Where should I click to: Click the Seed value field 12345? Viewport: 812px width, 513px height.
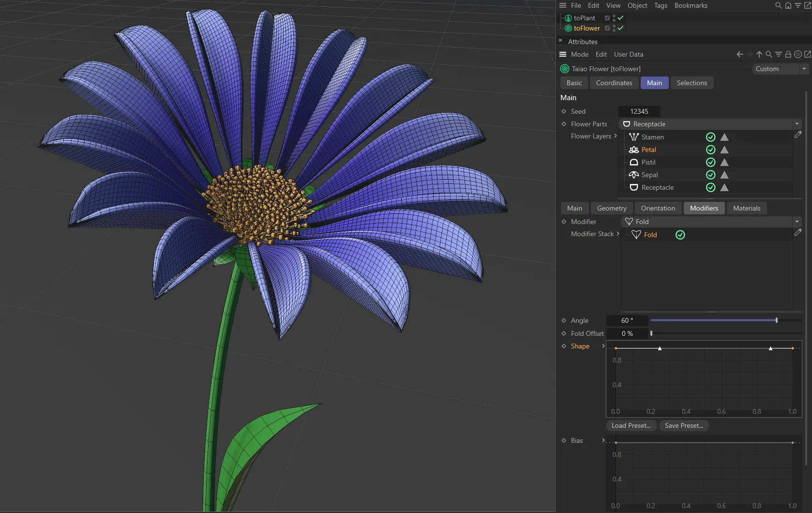pos(639,111)
